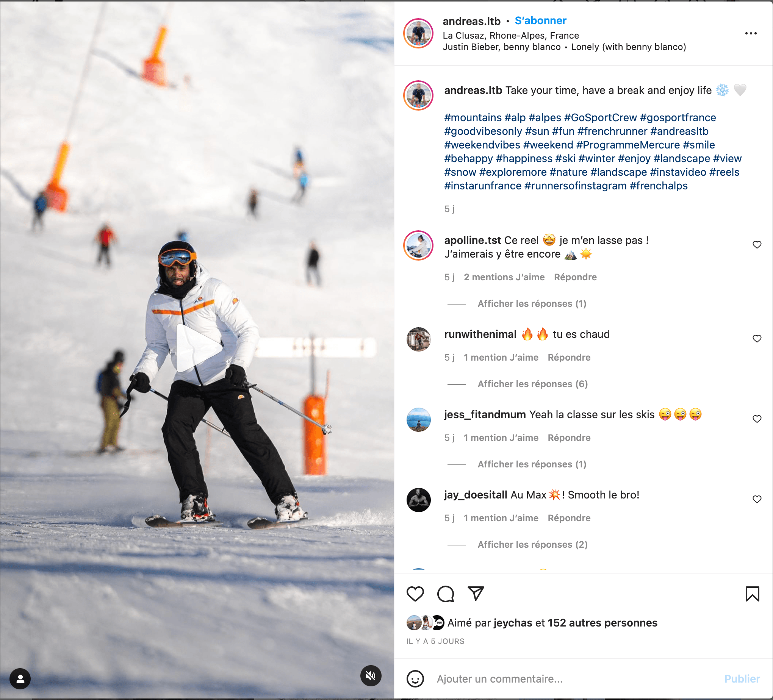Image resolution: width=773 pixels, height=700 pixels.
Task: Open the comment bubble icon
Action: (x=446, y=594)
